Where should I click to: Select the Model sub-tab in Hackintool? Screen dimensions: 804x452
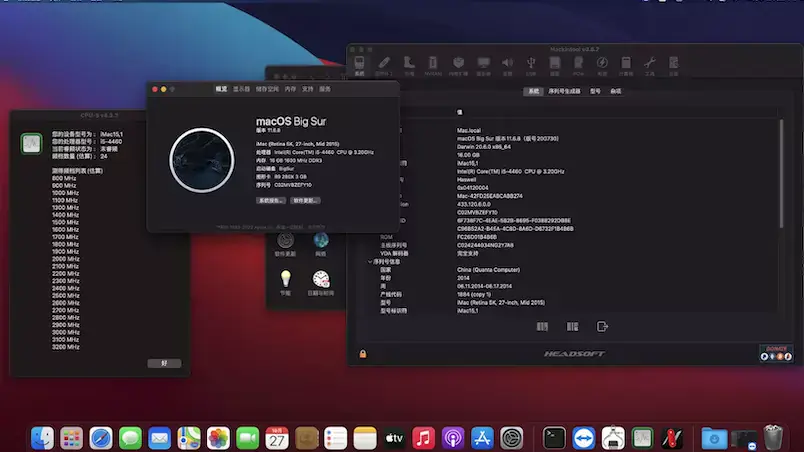pos(595,91)
